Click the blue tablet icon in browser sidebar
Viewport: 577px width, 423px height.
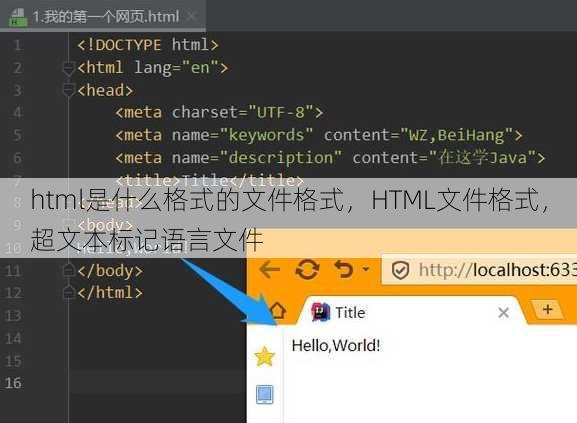coord(264,394)
